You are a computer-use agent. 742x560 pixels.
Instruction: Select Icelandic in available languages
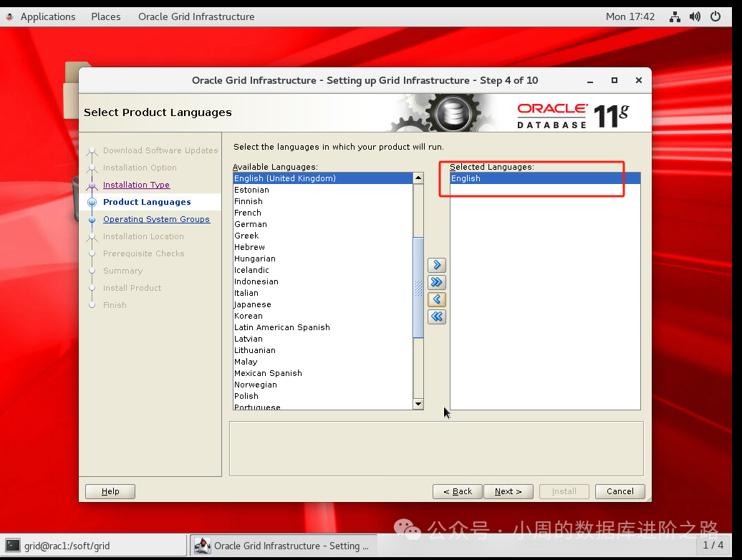point(323,270)
